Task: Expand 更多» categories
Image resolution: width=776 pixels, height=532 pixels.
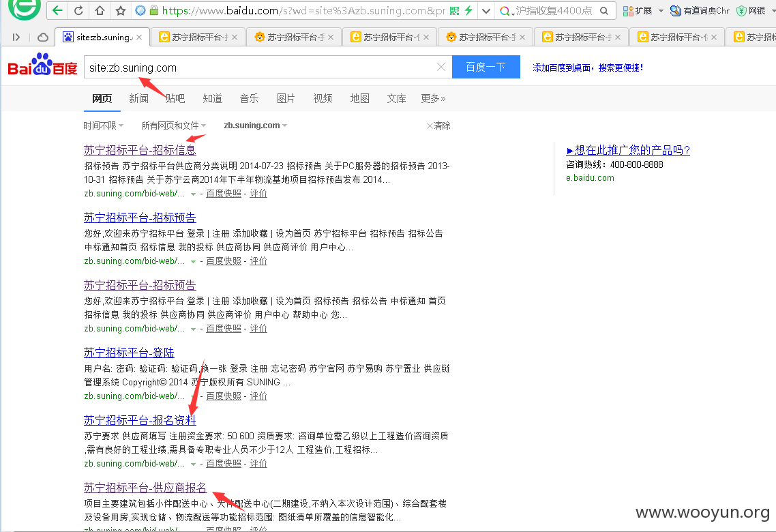Action: [434, 98]
